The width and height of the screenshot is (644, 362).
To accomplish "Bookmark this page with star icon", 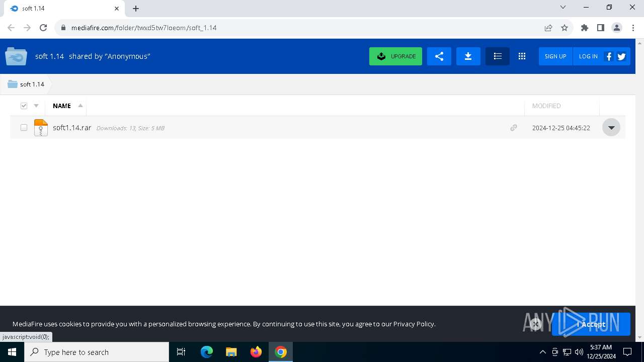I will [565, 28].
